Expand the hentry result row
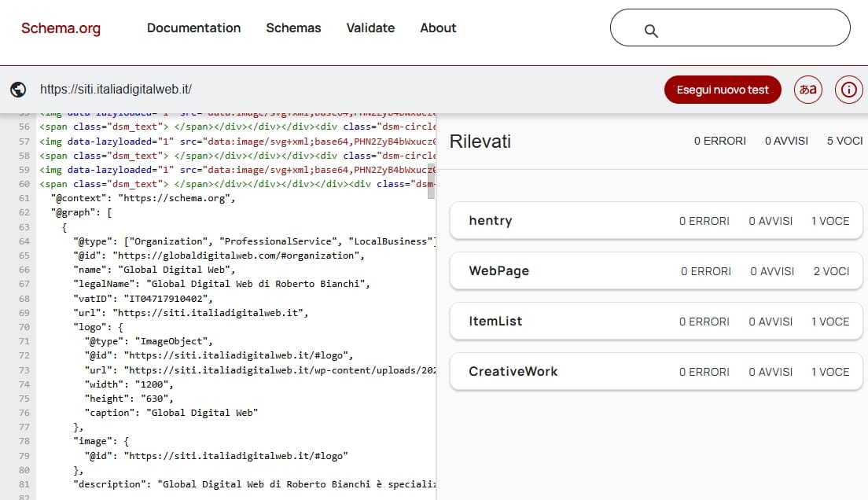The width and height of the screenshot is (868, 500). [657, 221]
